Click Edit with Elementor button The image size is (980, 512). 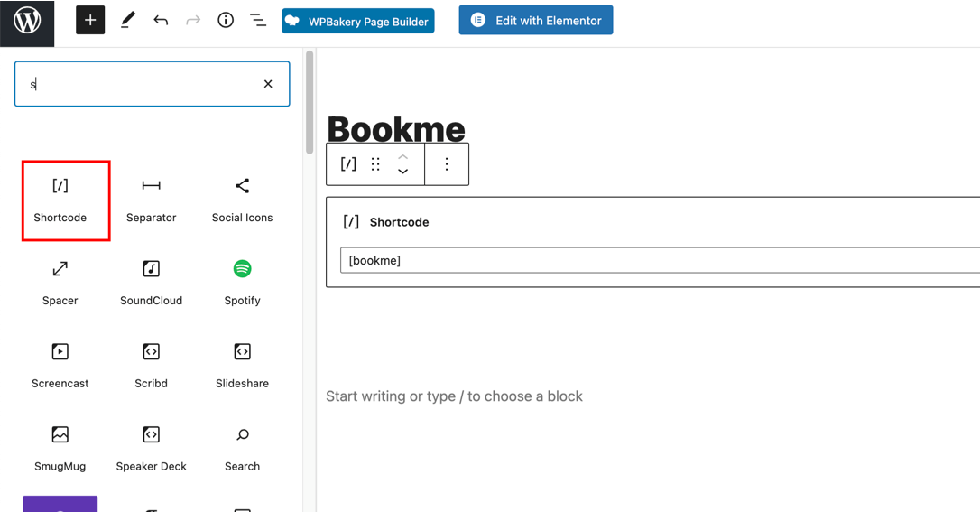535,20
